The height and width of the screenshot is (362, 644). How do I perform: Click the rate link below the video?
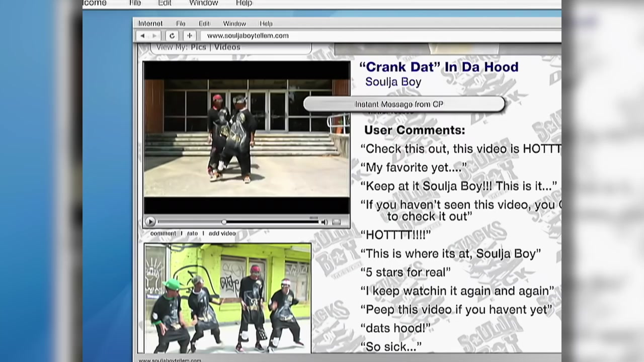(192, 233)
